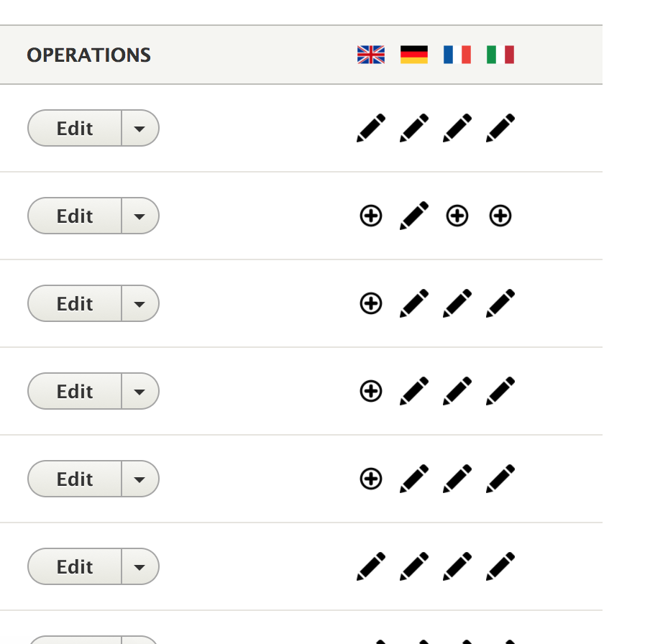Expand the sixth row's Edit dropdown arrow
This screenshot has height=644, width=650.
tap(140, 566)
